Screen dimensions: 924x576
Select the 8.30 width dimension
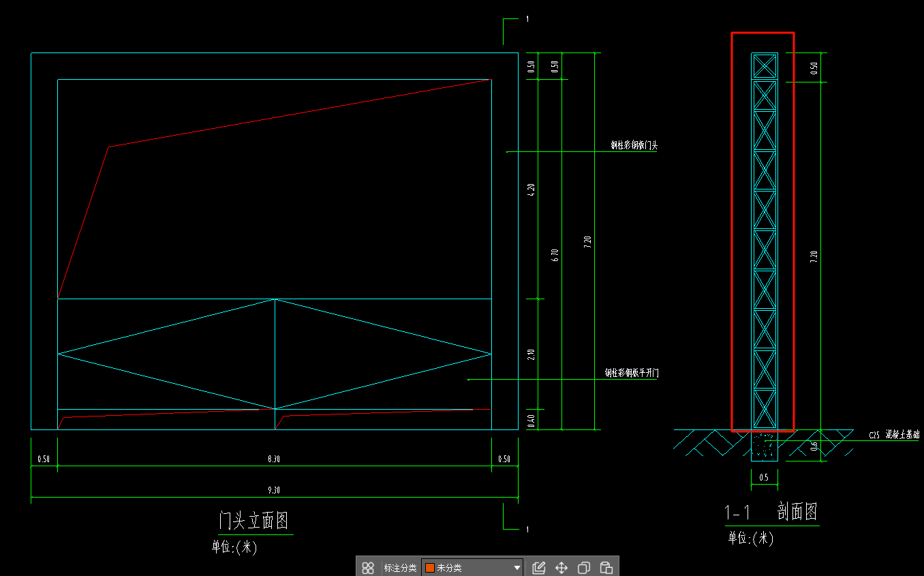pos(273,459)
